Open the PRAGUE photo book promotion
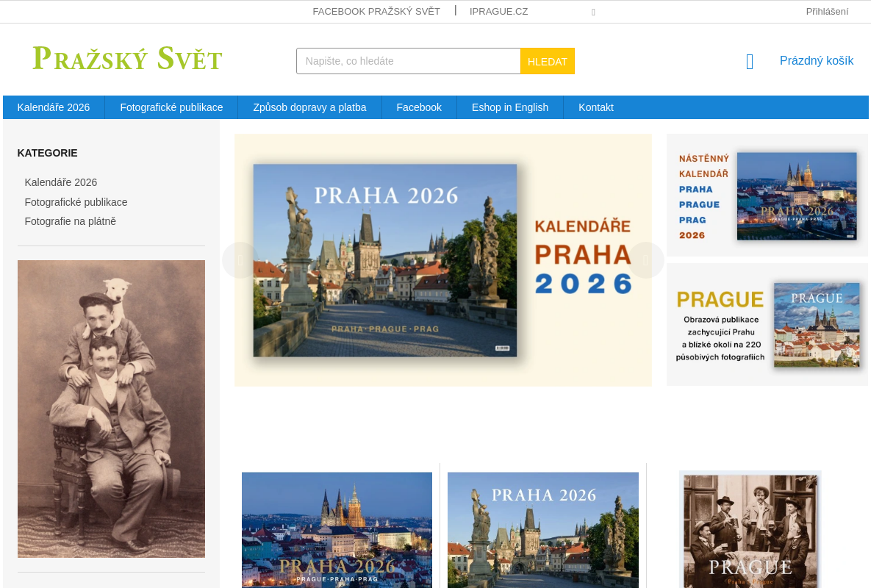This screenshot has width=882, height=588. (x=767, y=324)
